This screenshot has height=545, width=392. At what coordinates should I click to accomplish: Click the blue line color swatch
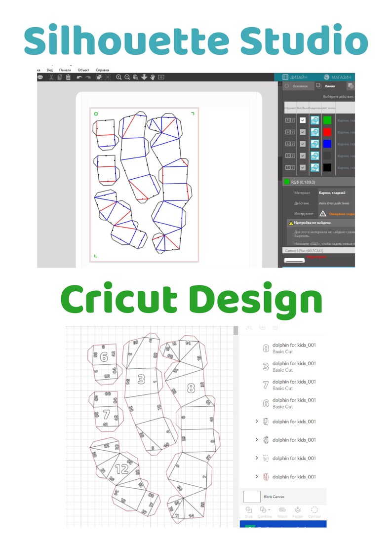point(327,144)
